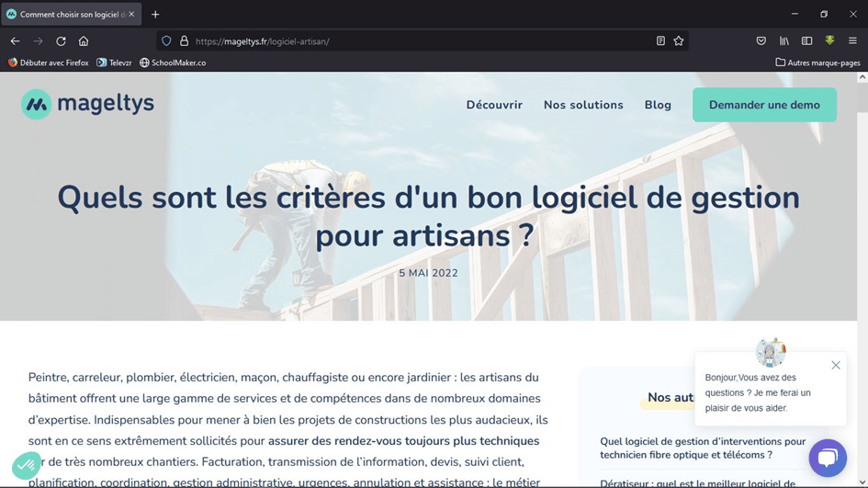Click the browser forward arrow

pos(38,41)
